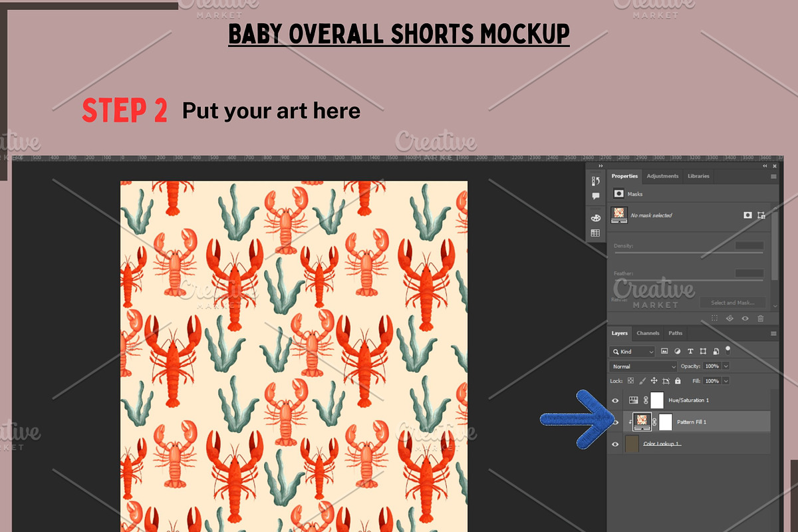The image size is (798, 532).
Task: Switch to the Channels tab
Action: (x=648, y=333)
